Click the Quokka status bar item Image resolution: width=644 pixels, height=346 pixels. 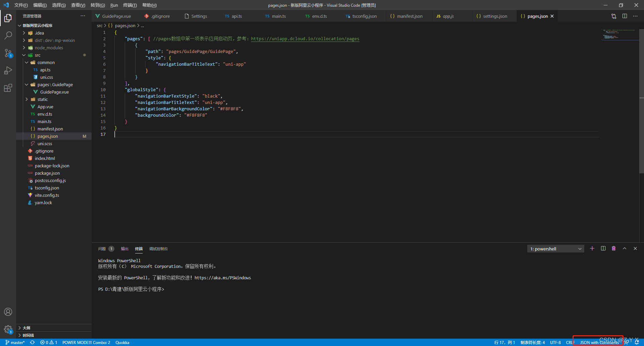click(122, 342)
